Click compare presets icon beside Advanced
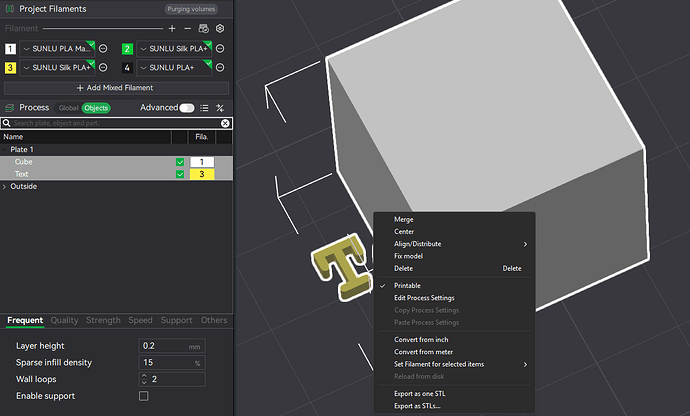This screenshot has width=690, height=416. pyautogui.click(x=220, y=108)
